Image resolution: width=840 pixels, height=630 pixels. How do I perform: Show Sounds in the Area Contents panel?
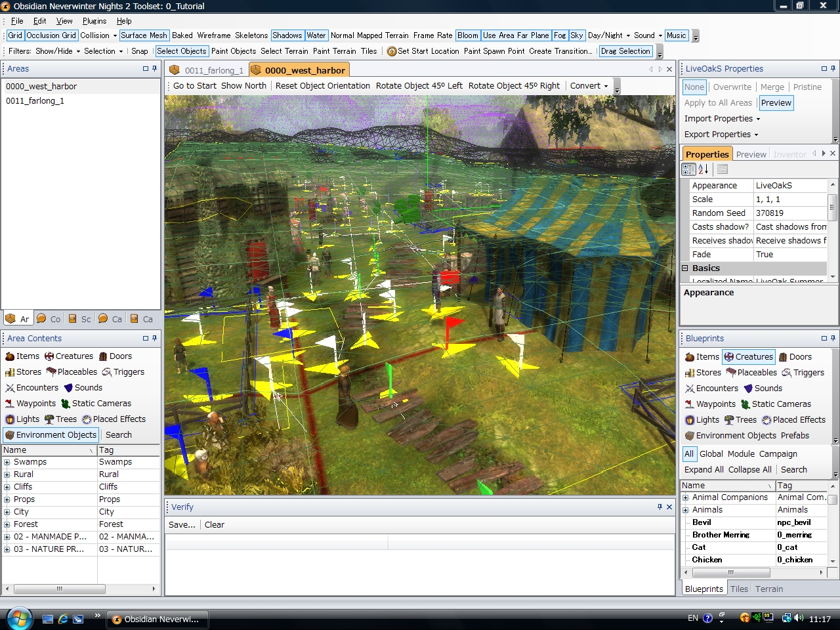[83, 388]
